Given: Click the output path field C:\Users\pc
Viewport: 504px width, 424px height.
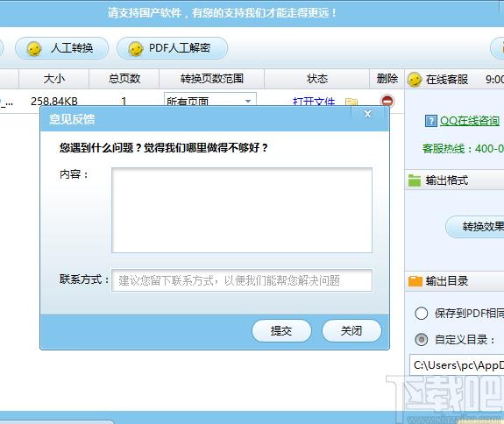Looking at the screenshot, I should pyautogui.click(x=457, y=365).
